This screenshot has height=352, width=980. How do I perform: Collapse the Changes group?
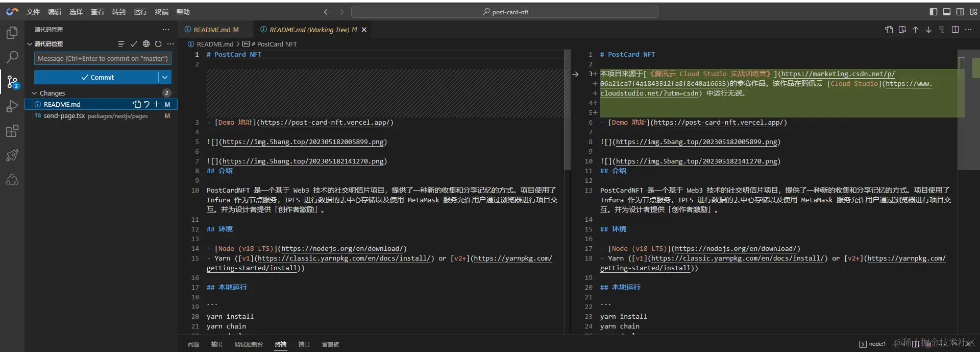click(x=34, y=93)
